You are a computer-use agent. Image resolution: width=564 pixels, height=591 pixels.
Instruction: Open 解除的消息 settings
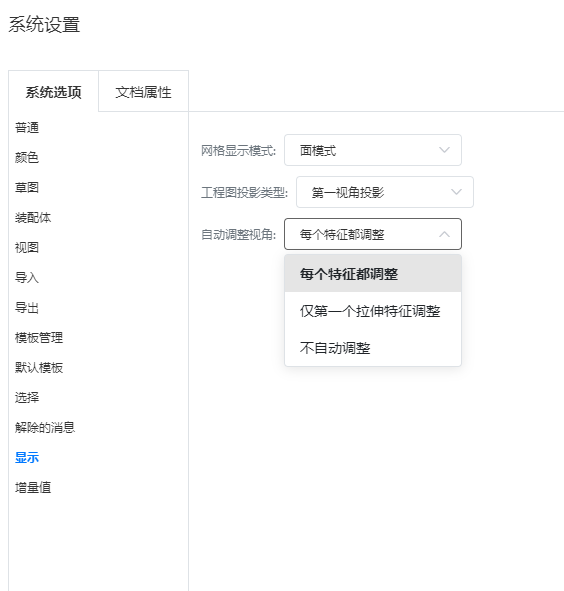(45, 427)
